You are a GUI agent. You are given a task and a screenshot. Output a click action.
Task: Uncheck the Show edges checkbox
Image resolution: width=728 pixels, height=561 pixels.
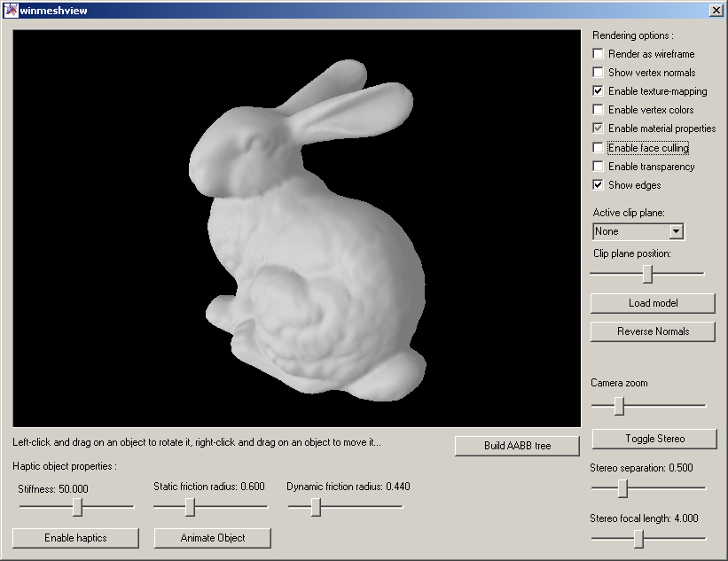pyautogui.click(x=599, y=185)
